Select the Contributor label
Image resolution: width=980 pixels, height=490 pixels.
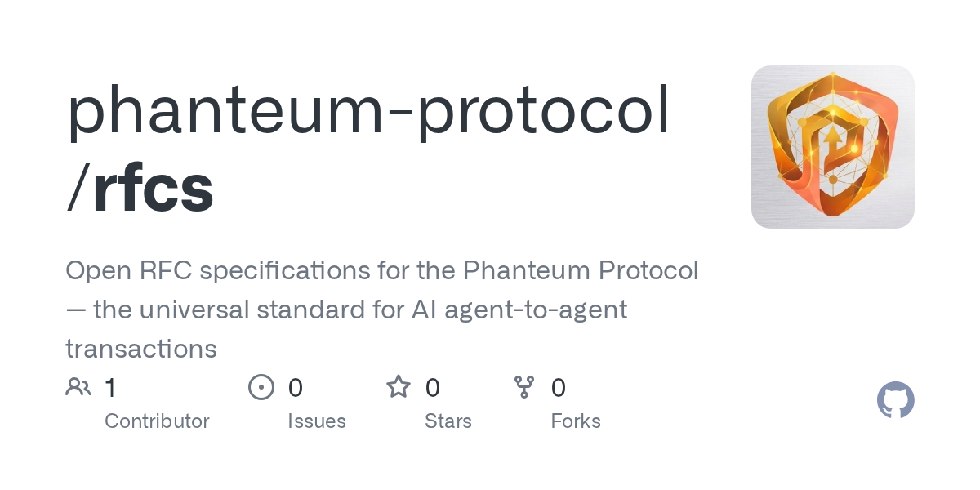(x=157, y=421)
